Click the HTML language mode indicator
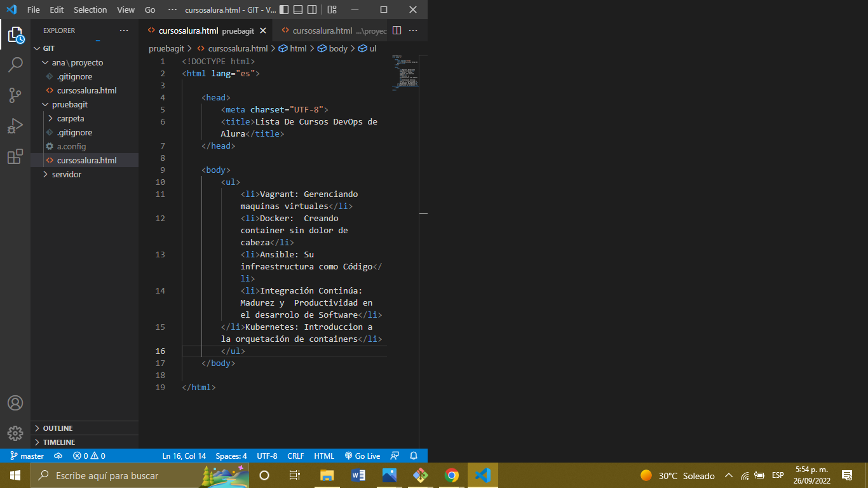 coord(324,456)
